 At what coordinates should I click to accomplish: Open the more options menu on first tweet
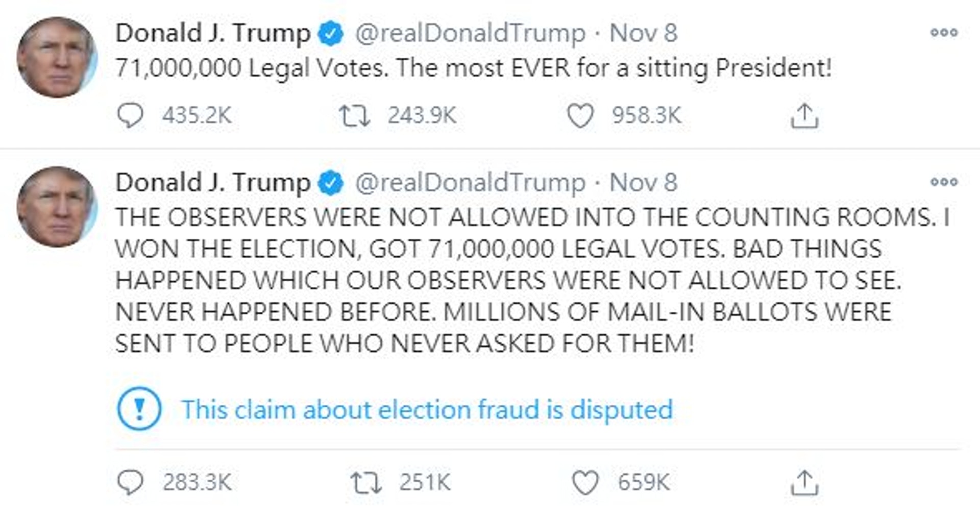click(944, 33)
